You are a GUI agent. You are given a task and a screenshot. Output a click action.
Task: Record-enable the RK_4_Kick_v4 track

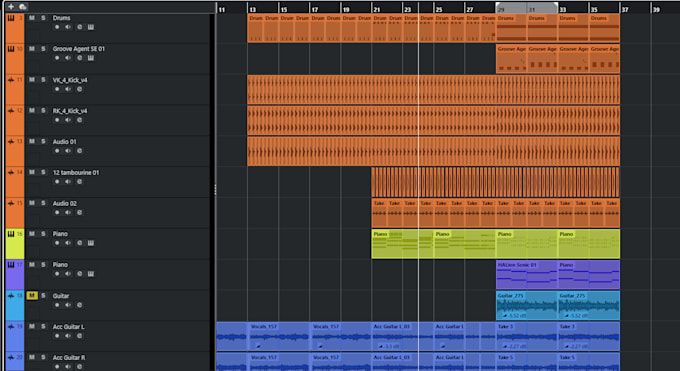[57, 120]
